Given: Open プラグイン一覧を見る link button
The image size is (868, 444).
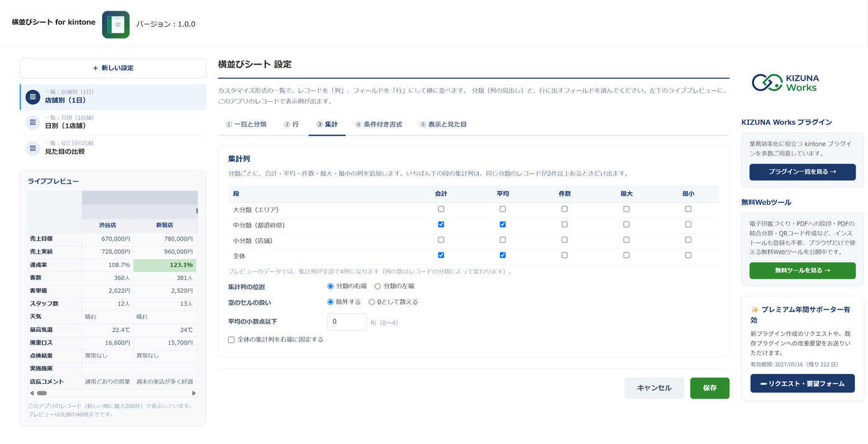Looking at the screenshot, I should (802, 172).
